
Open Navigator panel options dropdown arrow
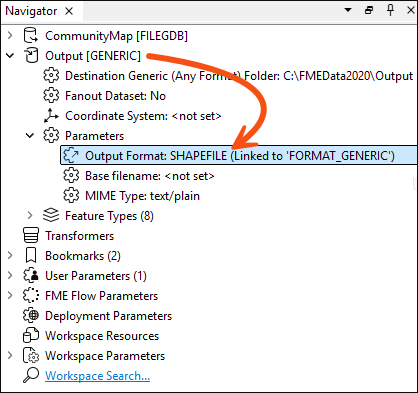point(348,10)
